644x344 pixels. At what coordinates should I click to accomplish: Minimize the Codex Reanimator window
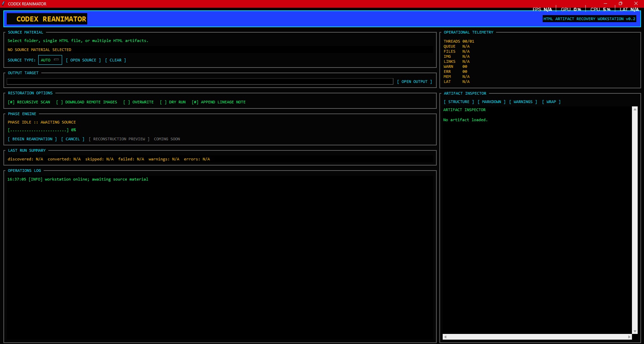[x=605, y=3]
